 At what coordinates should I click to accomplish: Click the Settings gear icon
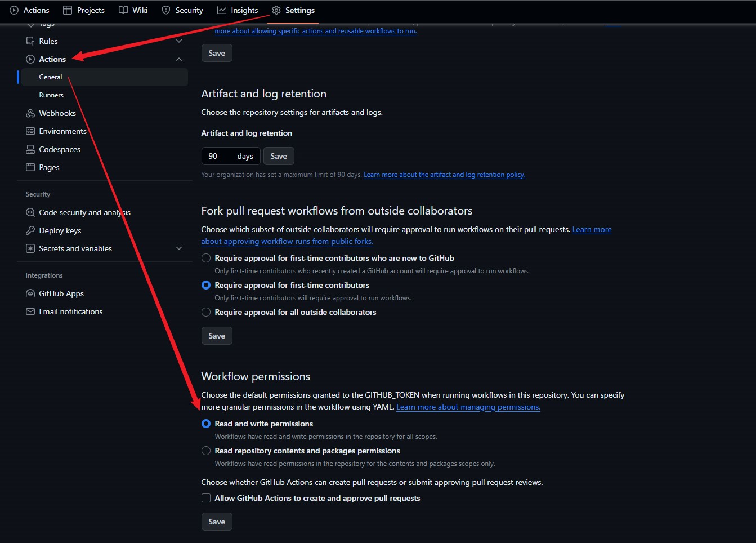[x=276, y=10]
